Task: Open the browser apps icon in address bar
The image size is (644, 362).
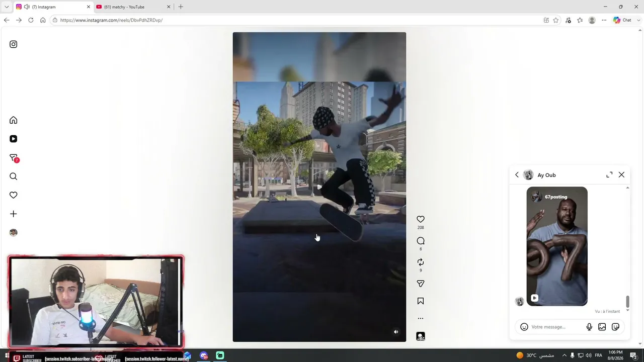Action: [x=546, y=20]
